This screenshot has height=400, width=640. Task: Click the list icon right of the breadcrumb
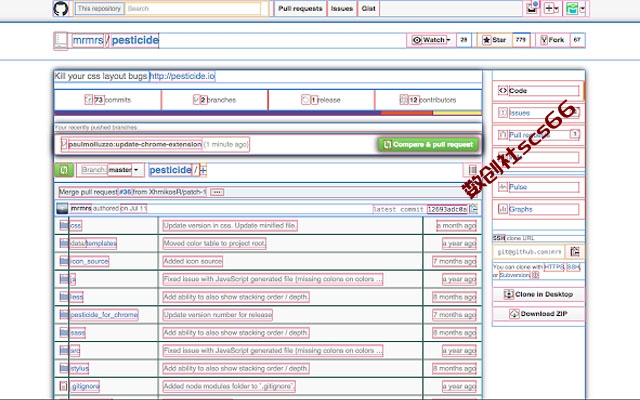click(x=472, y=170)
